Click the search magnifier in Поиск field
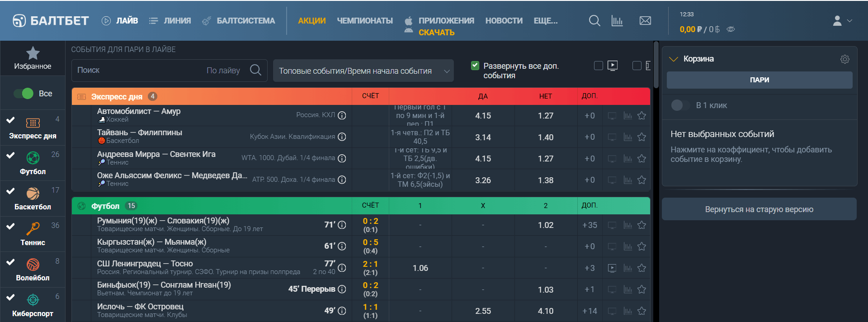 pyautogui.click(x=255, y=70)
